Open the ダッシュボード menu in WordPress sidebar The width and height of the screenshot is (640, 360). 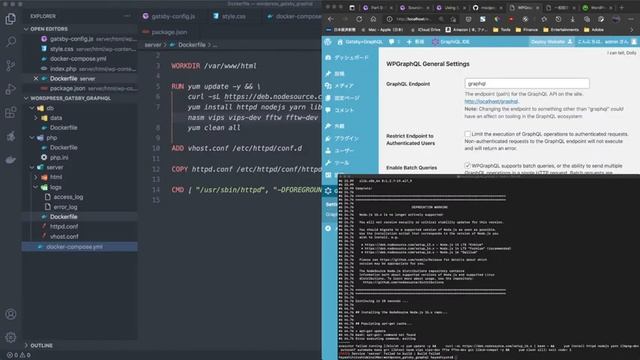pyautogui.click(x=350, y=58)
